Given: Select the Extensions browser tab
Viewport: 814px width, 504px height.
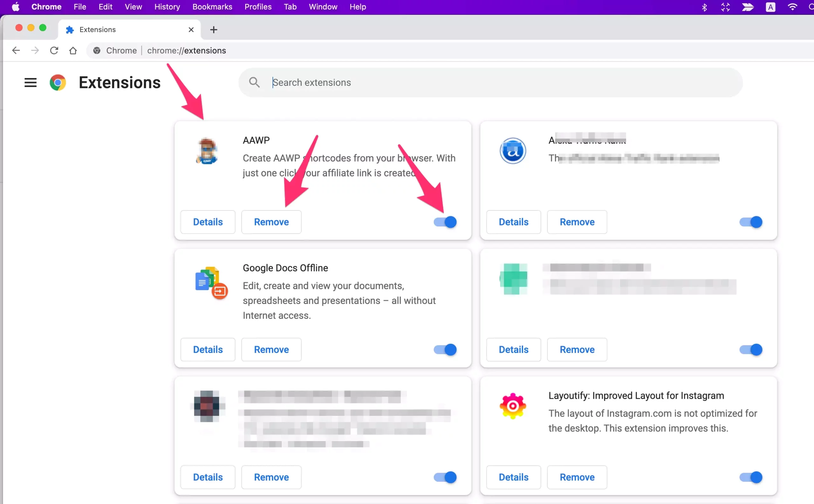Looking at the screenshot, I should tap(130, 30).
